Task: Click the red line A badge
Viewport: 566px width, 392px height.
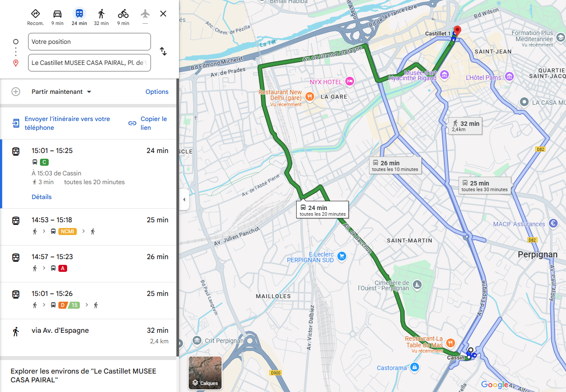Action: [62, 268]
